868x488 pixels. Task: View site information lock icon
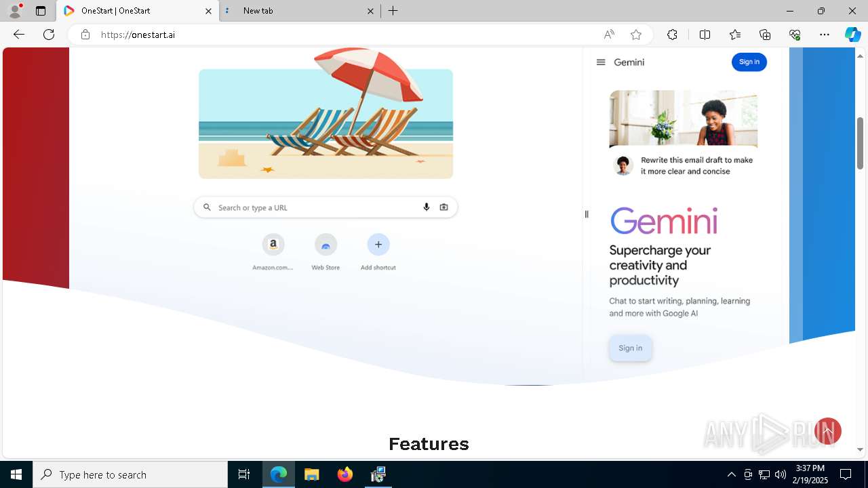click(85, 35)
